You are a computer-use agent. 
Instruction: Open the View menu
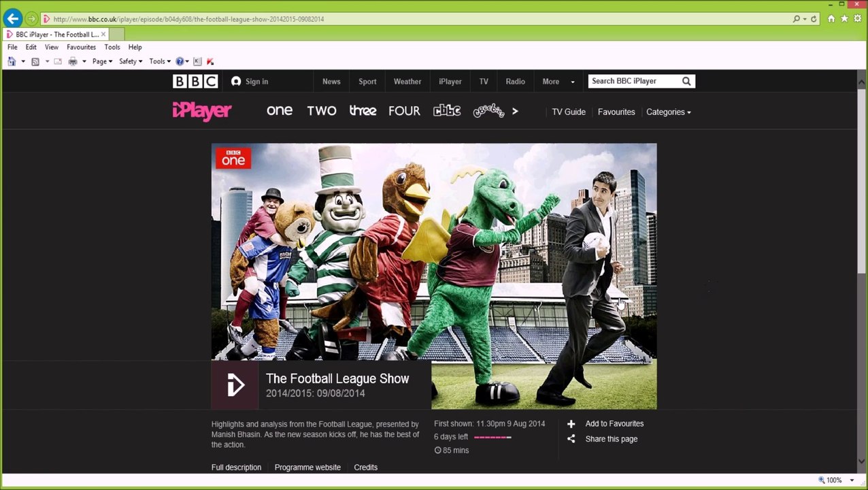(52, 47)
